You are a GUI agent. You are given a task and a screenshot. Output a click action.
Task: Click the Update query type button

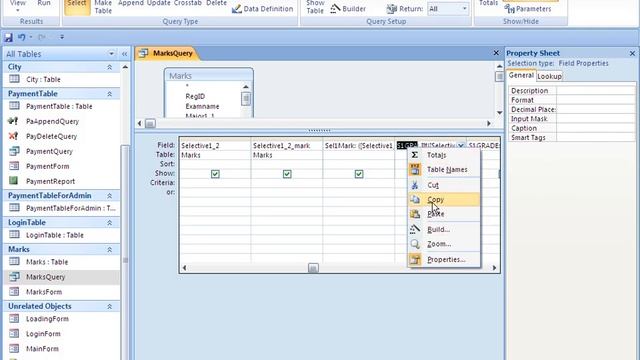point(158,3)
